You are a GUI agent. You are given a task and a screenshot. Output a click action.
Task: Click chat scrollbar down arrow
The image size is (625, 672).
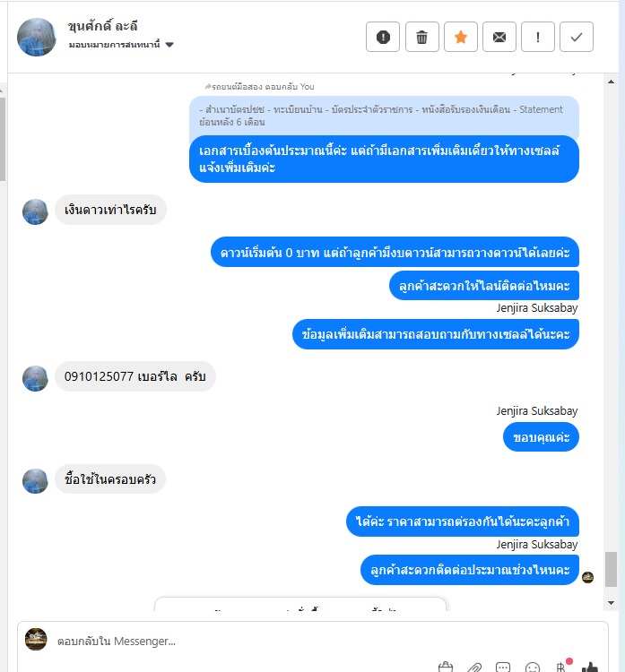click(x=612, y=603)
